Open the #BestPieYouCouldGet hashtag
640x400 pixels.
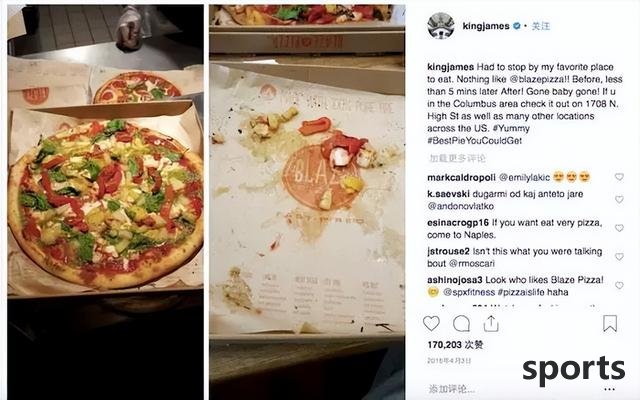click(x=474, y=140)
